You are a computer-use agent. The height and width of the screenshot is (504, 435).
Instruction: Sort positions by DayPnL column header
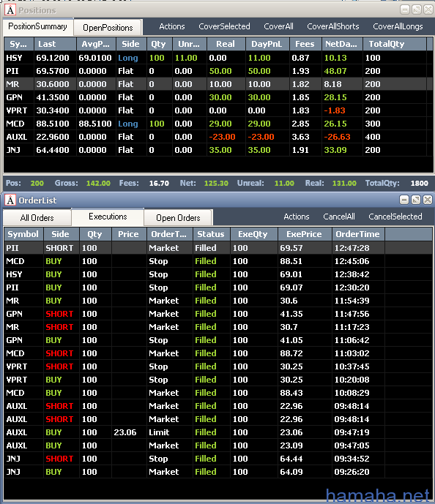pos(267,44)
